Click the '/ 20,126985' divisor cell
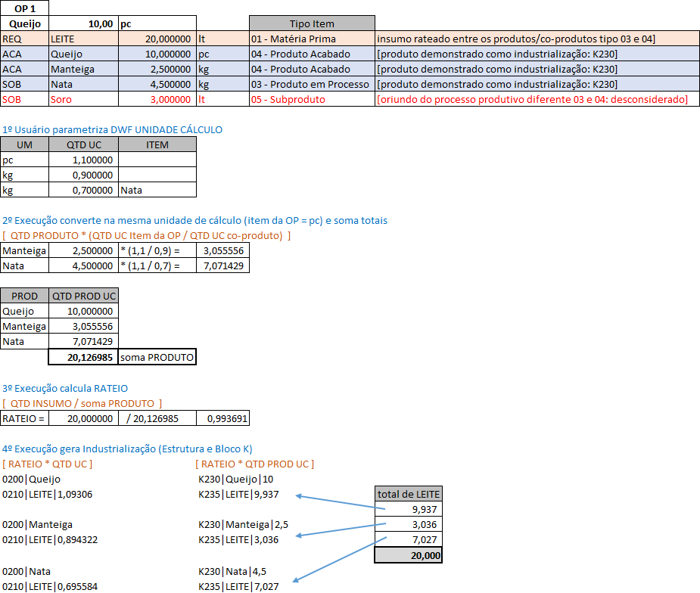Screen dimensions: 700x593 [x=157, y=418]
